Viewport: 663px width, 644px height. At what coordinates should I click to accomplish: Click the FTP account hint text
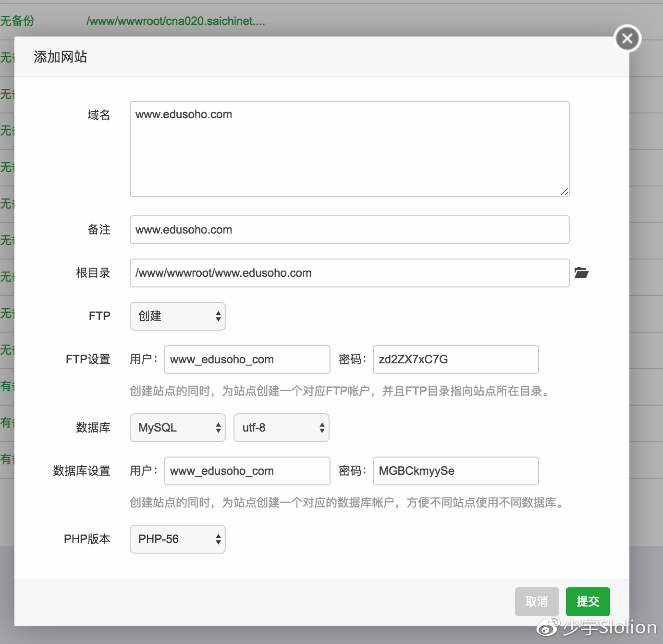pos(340,391)
